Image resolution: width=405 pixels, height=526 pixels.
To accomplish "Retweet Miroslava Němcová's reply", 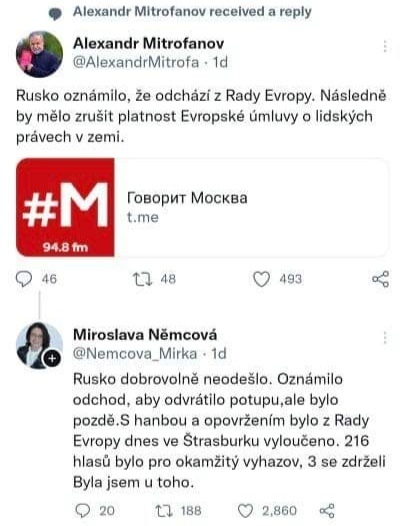I will (x=164, y=511).
